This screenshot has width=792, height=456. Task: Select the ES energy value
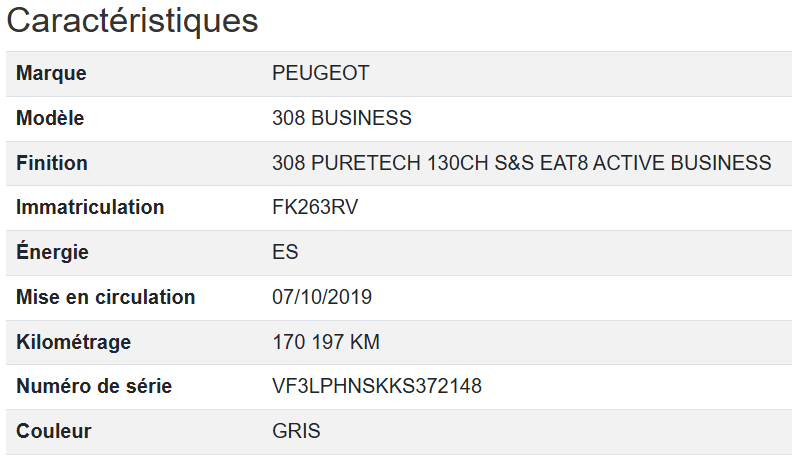coord(285,253)
